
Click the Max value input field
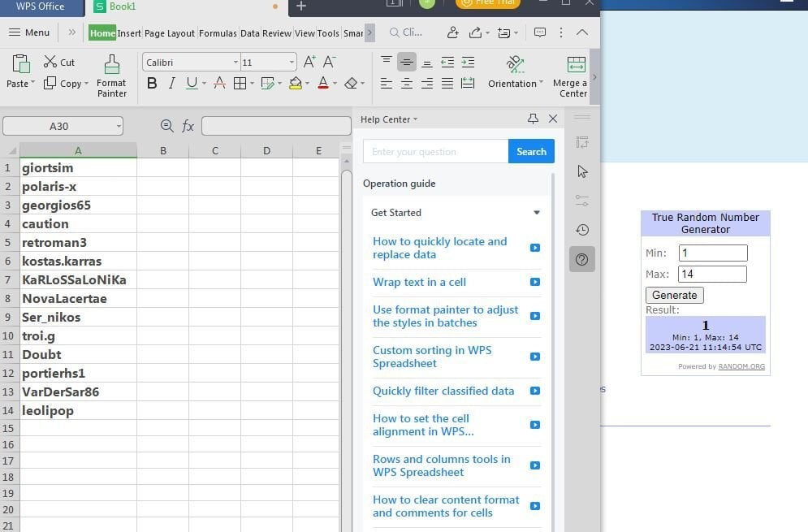(712, 274)
